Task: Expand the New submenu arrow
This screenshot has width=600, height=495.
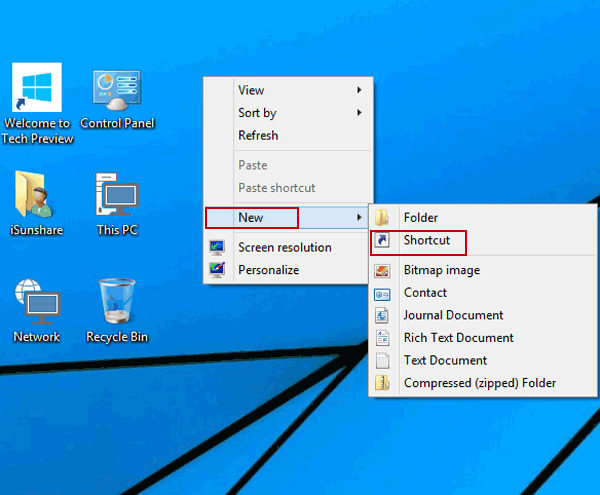Action: pyautogui.click(x=358, y=217)
